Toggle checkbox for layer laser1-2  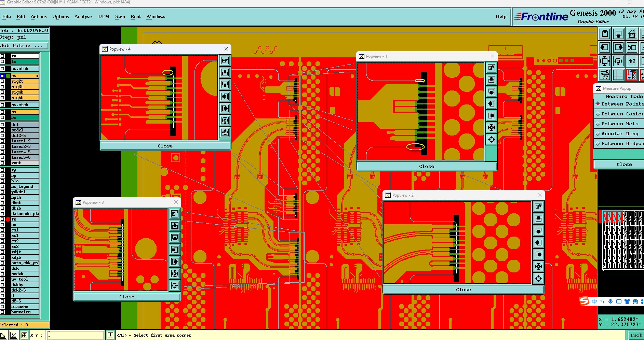click(2, 141)
